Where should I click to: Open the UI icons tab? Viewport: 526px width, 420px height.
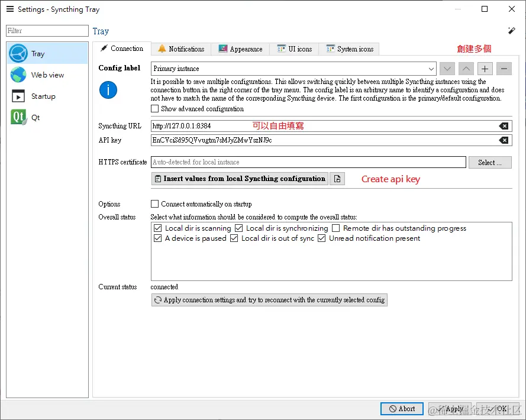click(x=295, y=49)
